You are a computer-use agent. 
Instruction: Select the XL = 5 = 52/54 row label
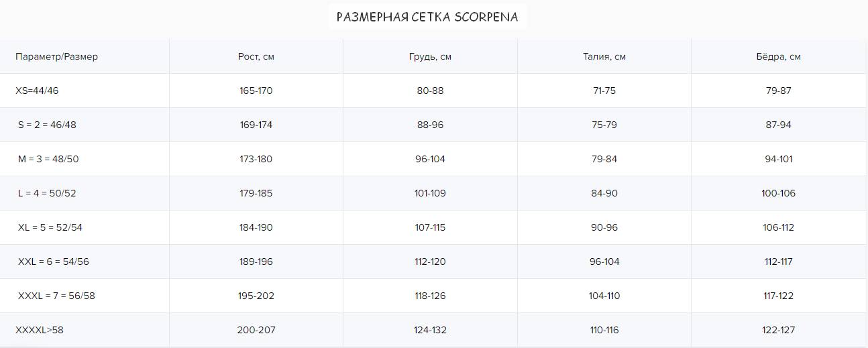(x=50, y=227)
